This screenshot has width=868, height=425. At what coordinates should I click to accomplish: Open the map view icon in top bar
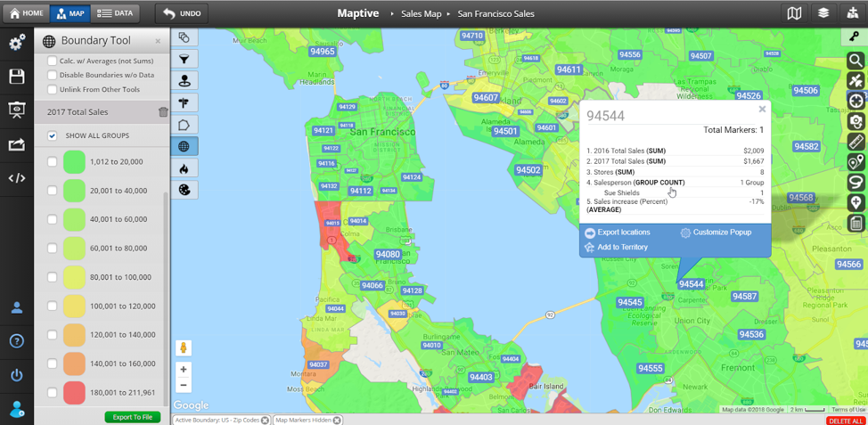(x=794, y=13)
